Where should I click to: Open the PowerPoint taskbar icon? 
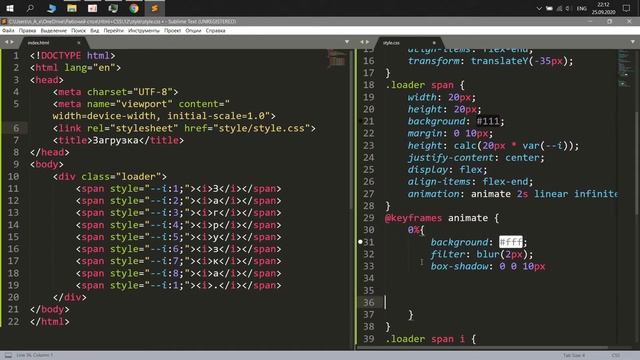[x=93, y=8]
